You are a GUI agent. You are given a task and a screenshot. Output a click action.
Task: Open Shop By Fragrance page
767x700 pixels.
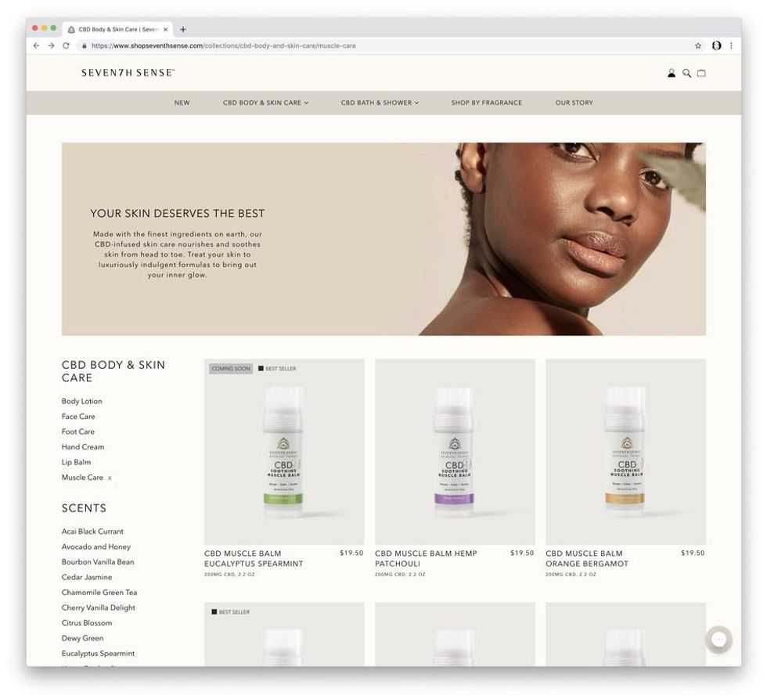coord(486,103)
